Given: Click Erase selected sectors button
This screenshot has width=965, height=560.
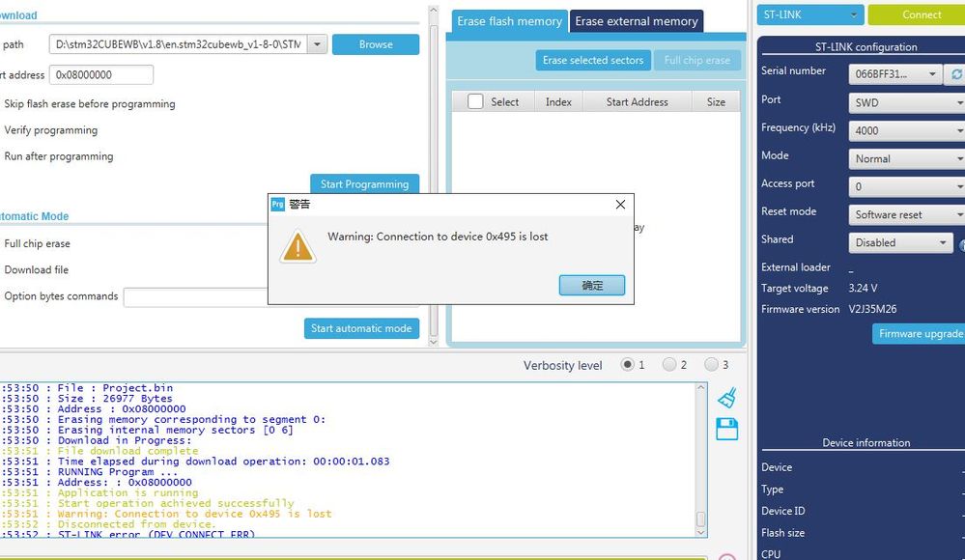Looking at the screenshot, I should 593,60.
